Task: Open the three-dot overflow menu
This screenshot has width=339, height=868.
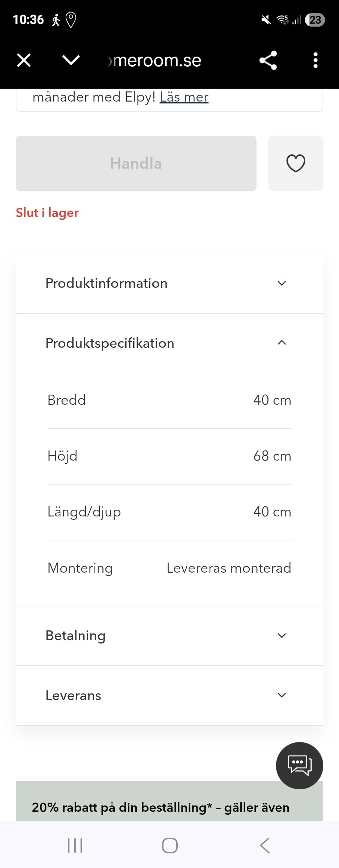Action: click(315, 60)
